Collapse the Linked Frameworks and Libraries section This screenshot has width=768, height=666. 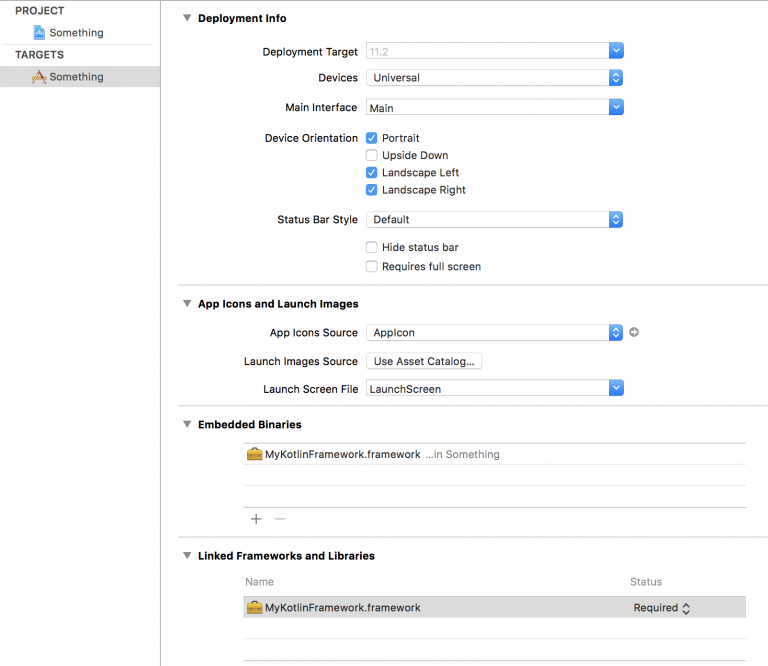[187, 555]
